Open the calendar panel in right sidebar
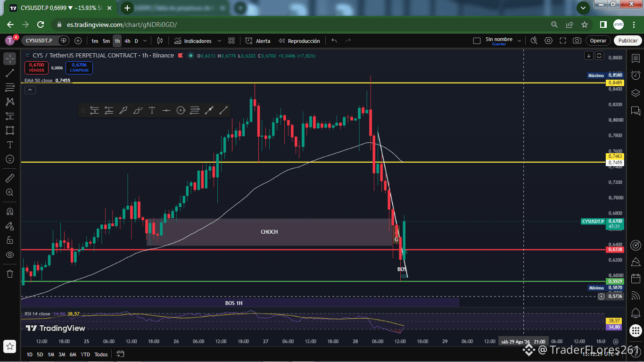The width and height of the screenshot is (644, 362). pyautogui.click(x=636, y=278)
